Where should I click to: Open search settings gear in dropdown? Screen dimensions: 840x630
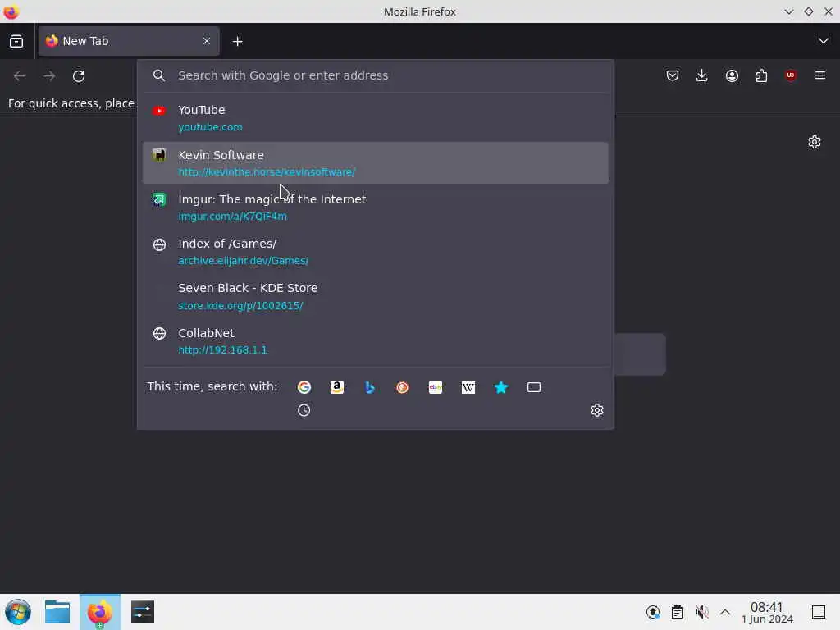click(597, 410)
